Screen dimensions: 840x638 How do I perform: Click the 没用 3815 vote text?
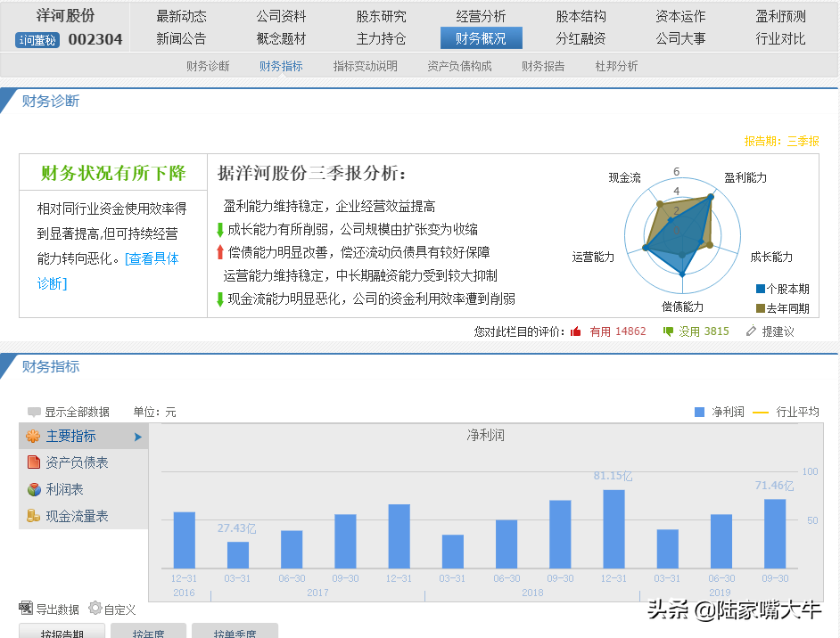(x=704, y=331)
